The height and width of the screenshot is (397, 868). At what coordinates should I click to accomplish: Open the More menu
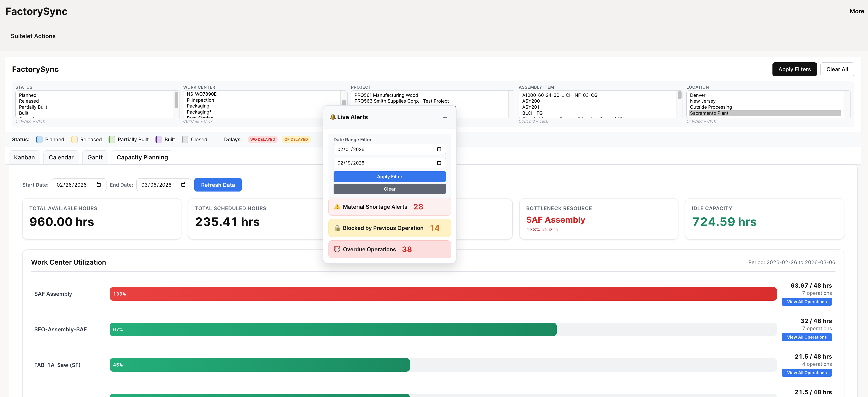pyautogui.click(x=857, y=11)
